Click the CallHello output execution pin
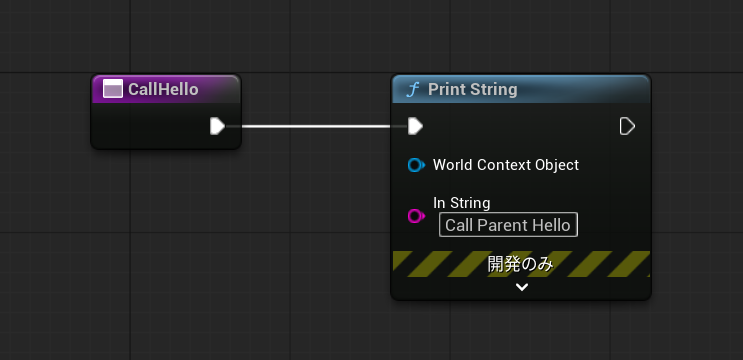Viewport: 743px width, 360px height. (217, 126)
